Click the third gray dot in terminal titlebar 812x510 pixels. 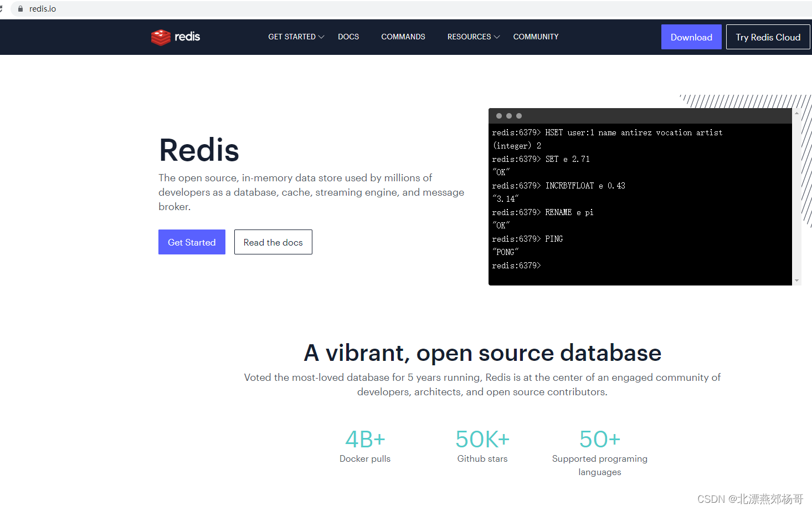[519, 116]
